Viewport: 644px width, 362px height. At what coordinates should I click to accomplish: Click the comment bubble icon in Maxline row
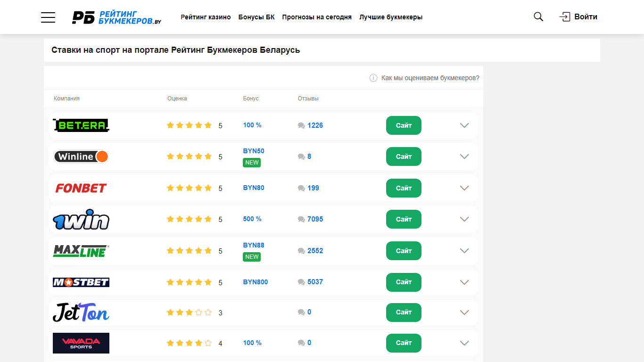tap(301, 251)
